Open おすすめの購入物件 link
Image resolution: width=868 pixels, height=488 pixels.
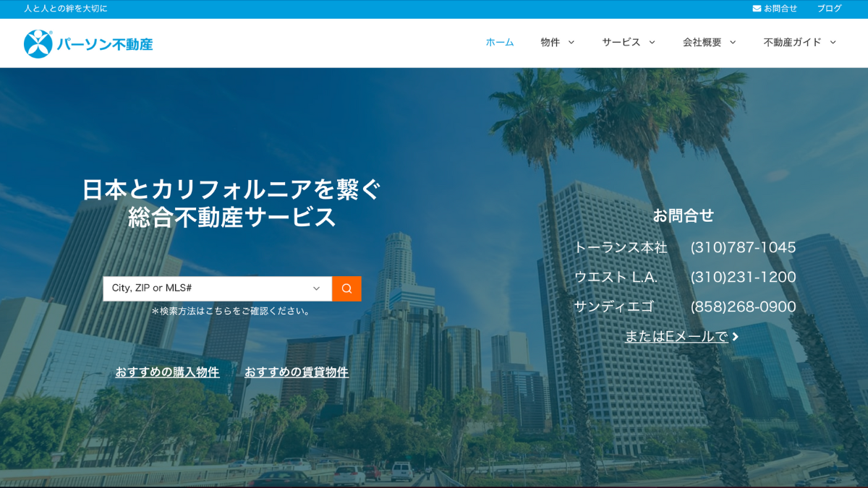(167, 372)
